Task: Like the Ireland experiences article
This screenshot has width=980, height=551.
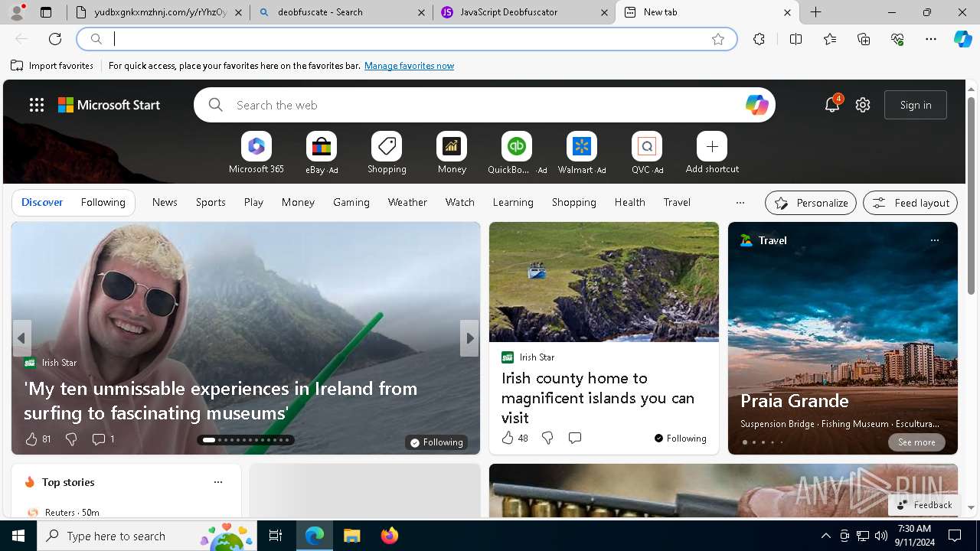Action: click(x=38, y=439)
